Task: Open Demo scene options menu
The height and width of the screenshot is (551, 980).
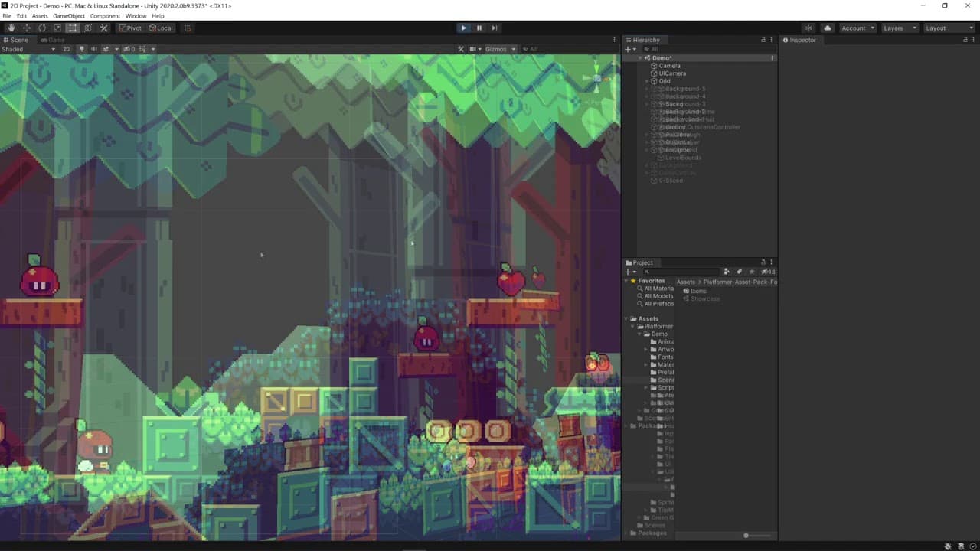Action: point(772,58)
